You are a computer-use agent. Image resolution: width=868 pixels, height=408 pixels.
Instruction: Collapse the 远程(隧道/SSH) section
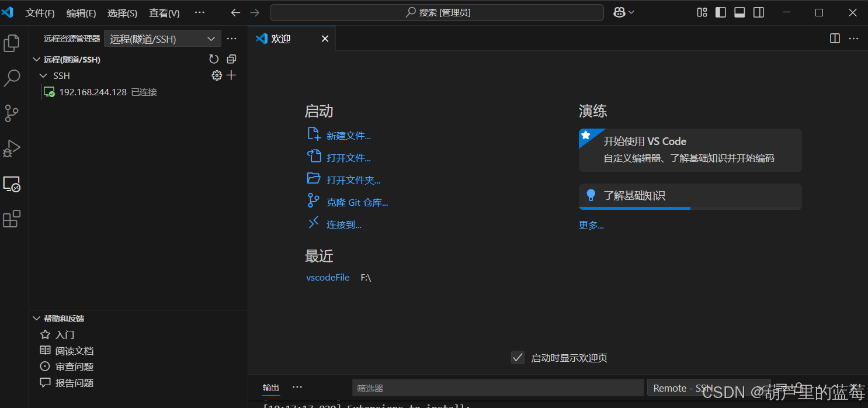click(37, 59)
